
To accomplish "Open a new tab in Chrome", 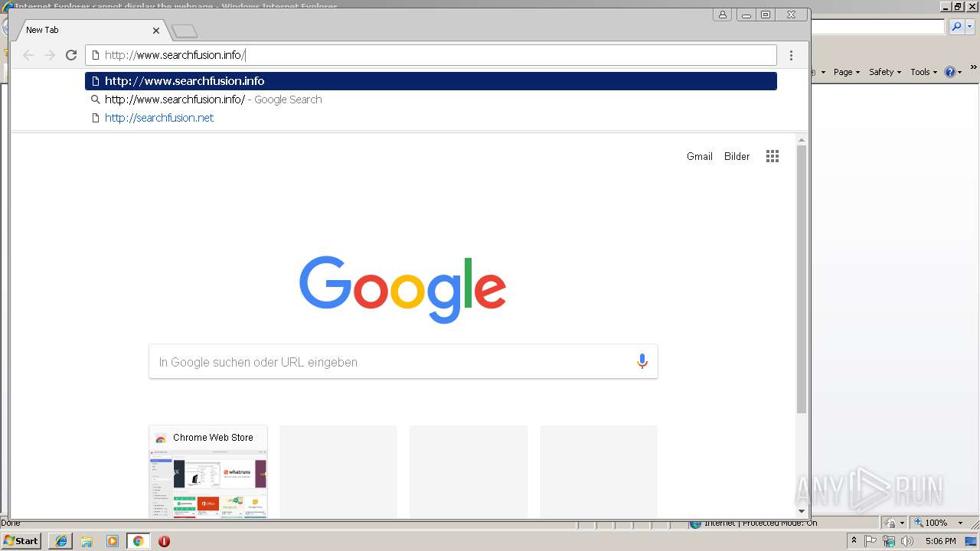I will tap(185, 31).
